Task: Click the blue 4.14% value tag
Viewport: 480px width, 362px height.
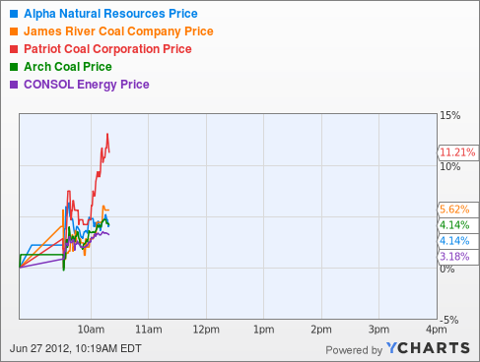Action: pyautogui.click(x=458, y=241)
